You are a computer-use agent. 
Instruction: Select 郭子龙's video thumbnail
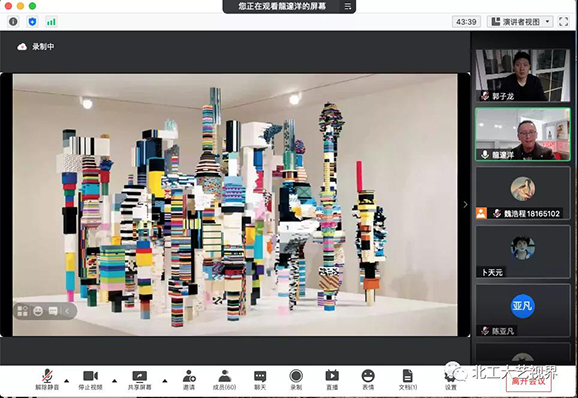coord(523,75)
